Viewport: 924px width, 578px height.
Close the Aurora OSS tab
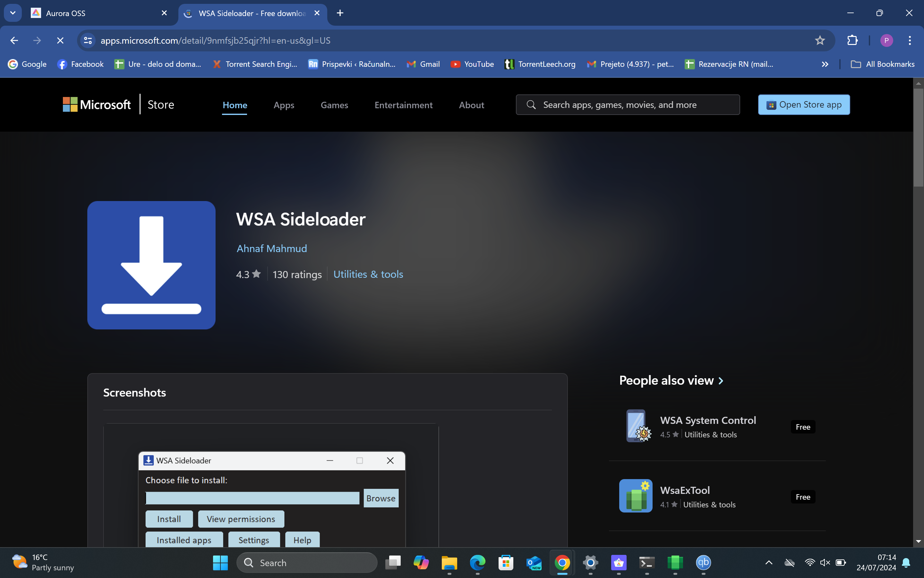point(164,13)
